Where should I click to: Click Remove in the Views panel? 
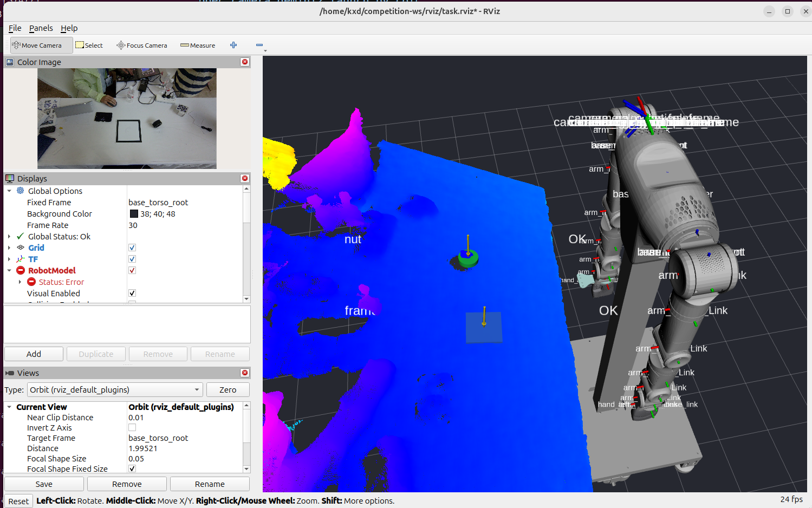pyautogui.click(x=127, y=484)
